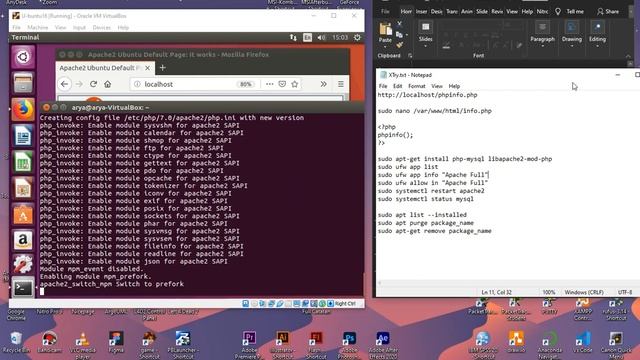Open Ubuntu session gear menu
640x360 pixels.
[x=357, y=38]
